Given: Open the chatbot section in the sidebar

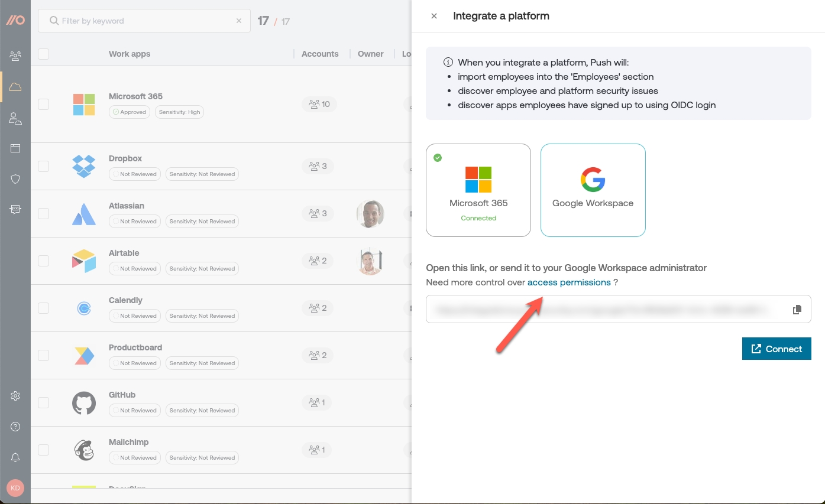Looking at the screenshot, I should tap(15, 209).
